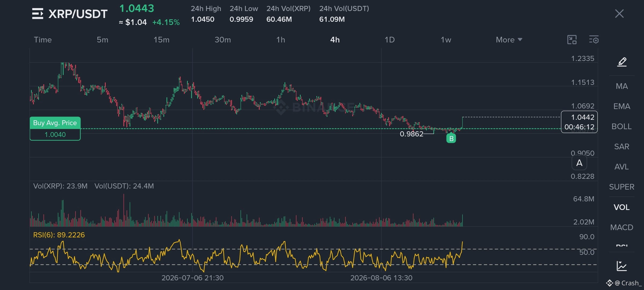Open the drawing pencil tool
This screenshot has width=644, height=290.
click(x=622, y=62)
